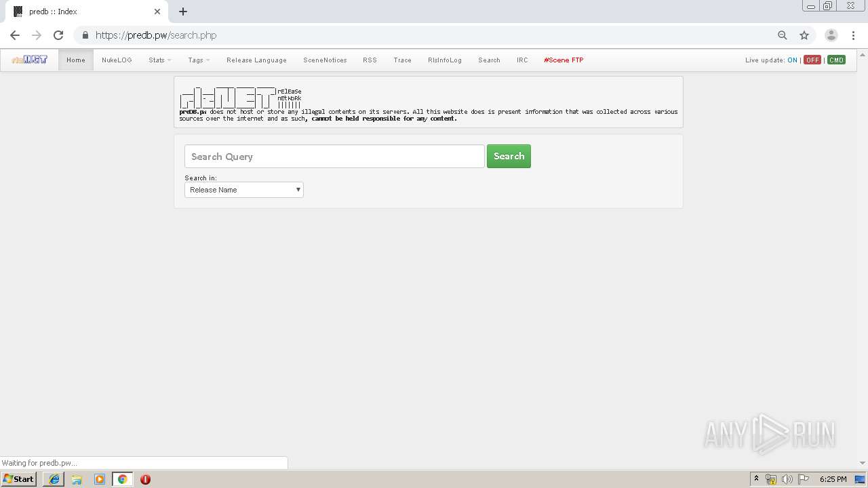Open the IRC nav link
This screenshot has width=868, height=488.
522,60
